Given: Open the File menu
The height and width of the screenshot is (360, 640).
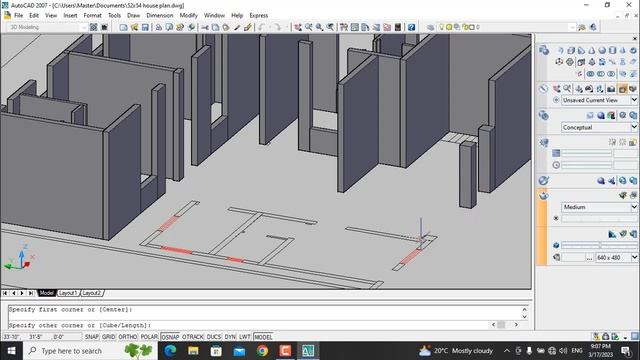Looking at the screenshot, I should [x=18, y=16].
